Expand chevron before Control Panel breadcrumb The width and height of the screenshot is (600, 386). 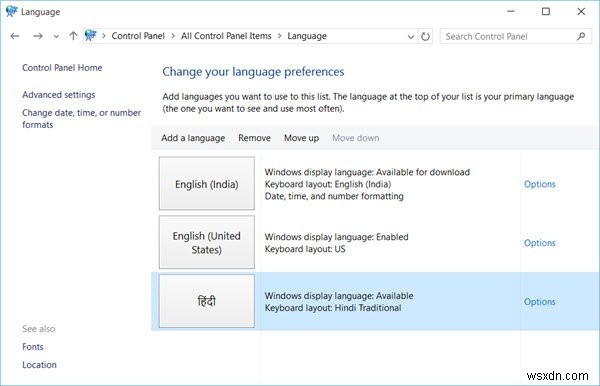pyautogui.click(x=104, y=36)
